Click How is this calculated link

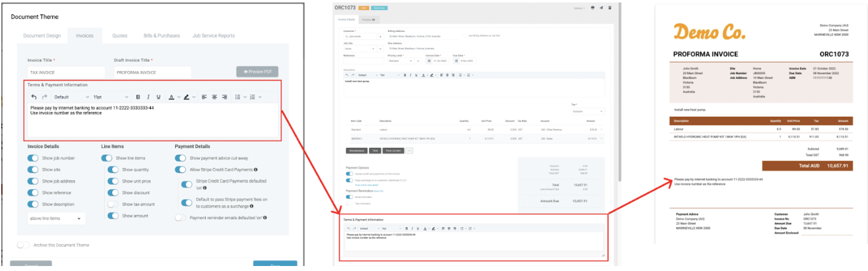pyautogui.click(x=365, y=185)
